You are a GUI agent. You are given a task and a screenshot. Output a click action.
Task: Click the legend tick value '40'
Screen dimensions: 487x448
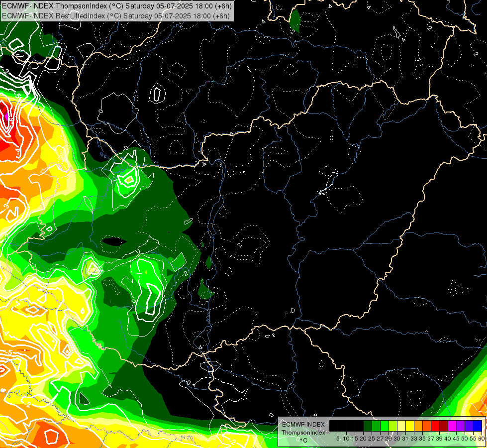point(448,439)
